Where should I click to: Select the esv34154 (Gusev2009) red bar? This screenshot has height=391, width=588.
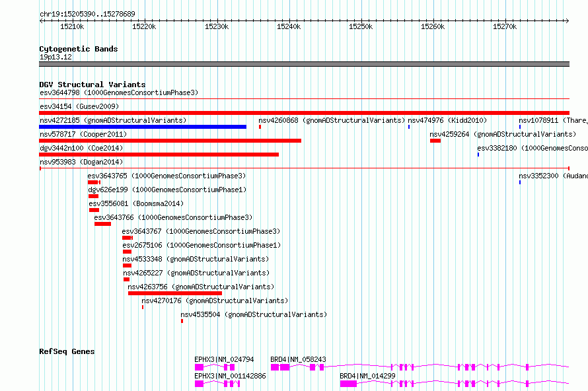304,113
